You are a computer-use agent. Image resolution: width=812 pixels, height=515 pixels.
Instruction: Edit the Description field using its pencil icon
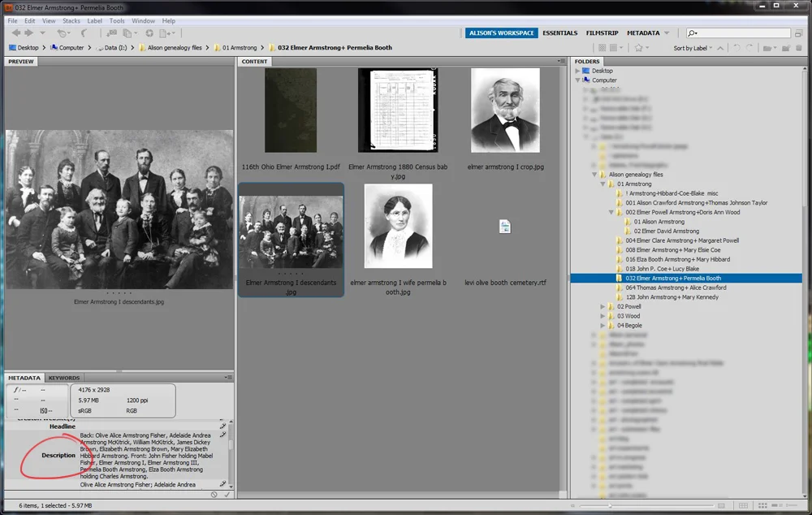(x=223, y=435)
